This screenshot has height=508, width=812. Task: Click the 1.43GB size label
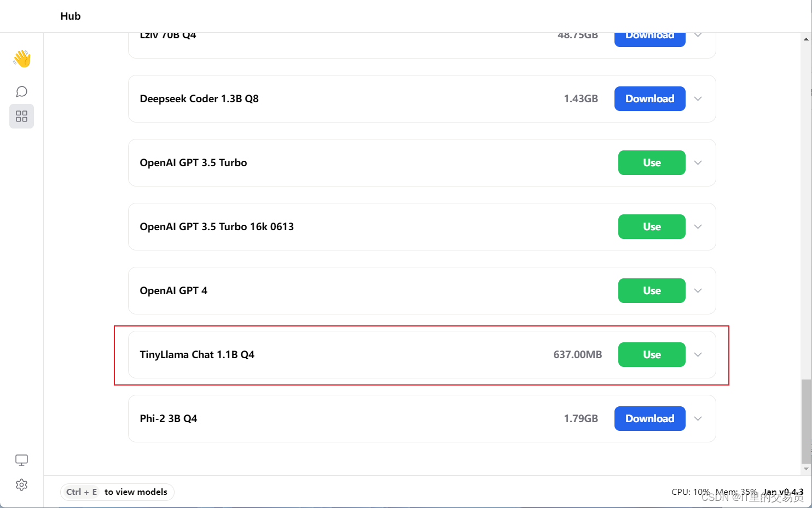tap(581, 98)
